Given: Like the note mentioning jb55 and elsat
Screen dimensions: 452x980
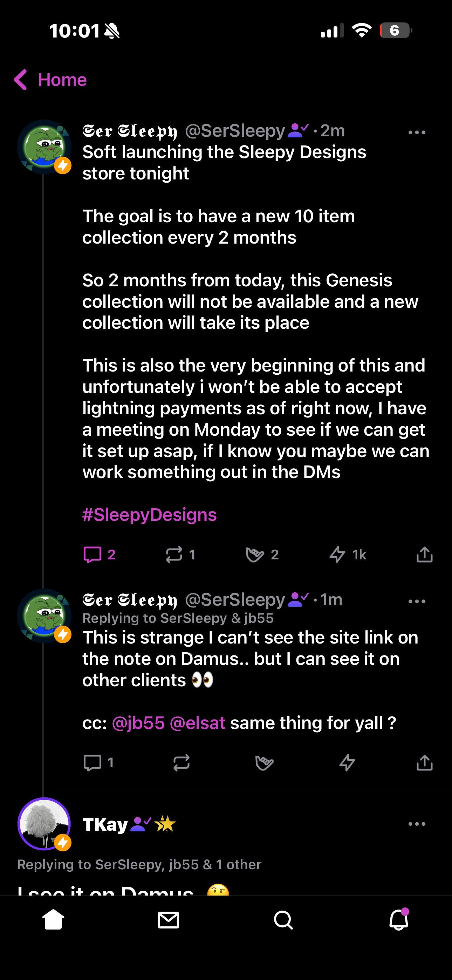Looking at the screenshot, I should coord(265,763).
